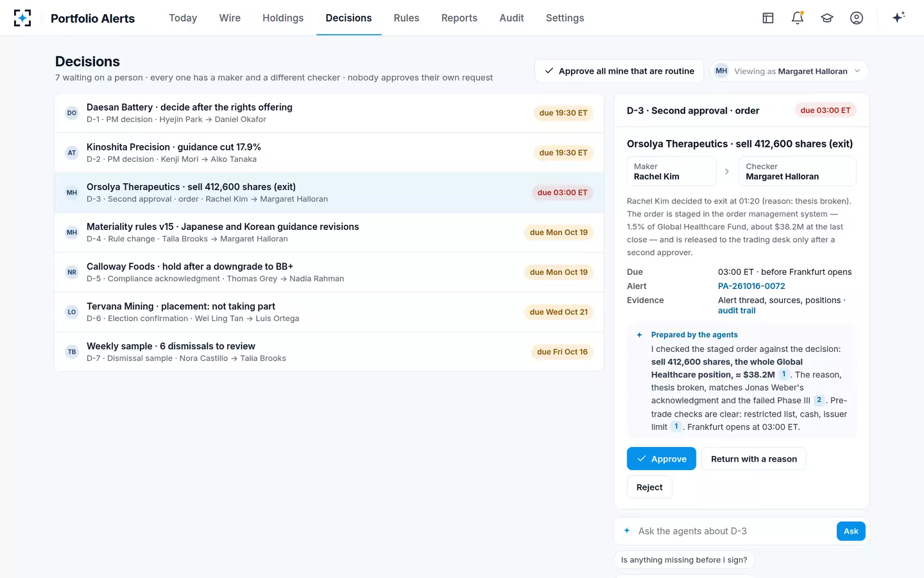
Task: Go to the Holdings tab
Action: 283,18
